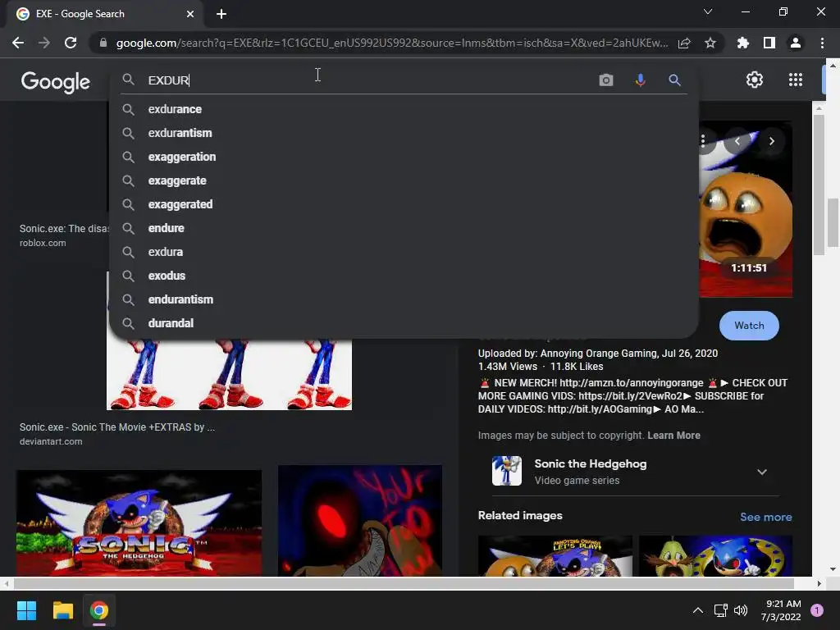Show the next image in the preview
The width and height of the screenshot is (840, 630).
coord(771,141)
